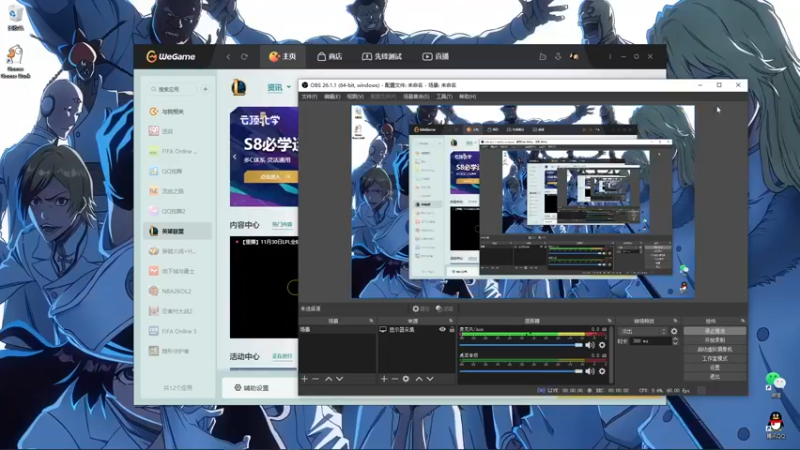Increase transition duration with the up arrow
The height and width of the screenshot is (450, 800).
[x=675, y=339]
